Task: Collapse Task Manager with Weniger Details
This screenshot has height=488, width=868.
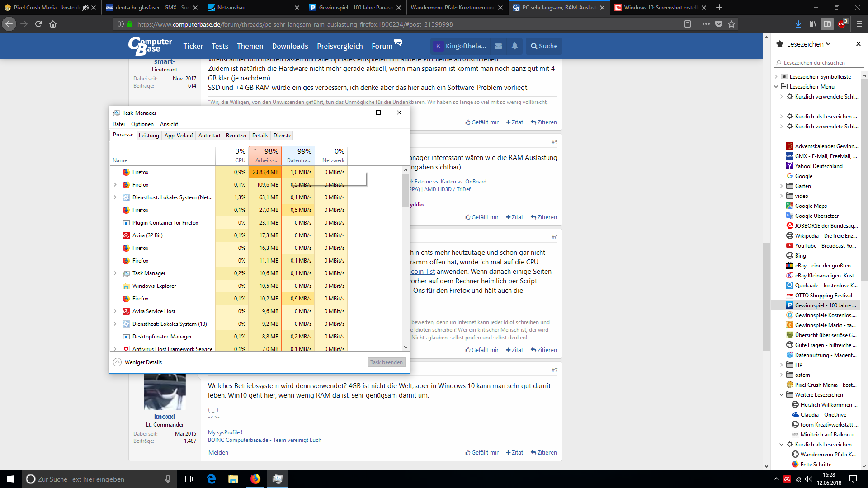Action: click(x=143, y=362)
